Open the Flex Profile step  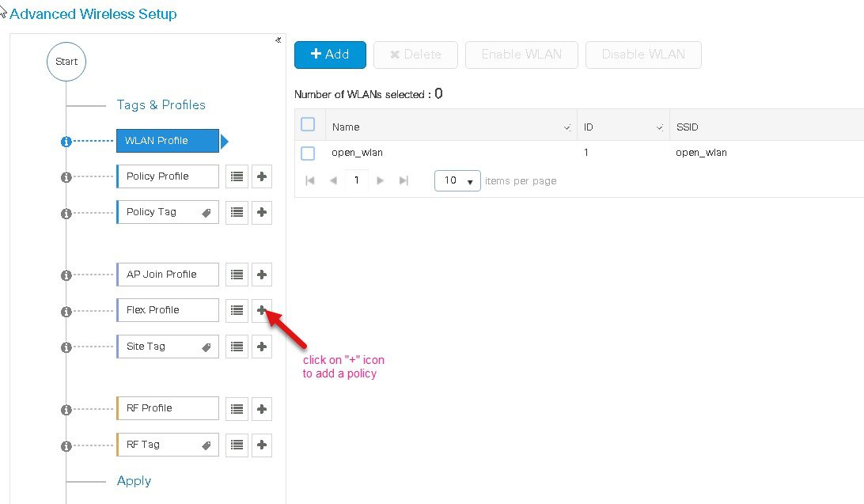point(168,310)
